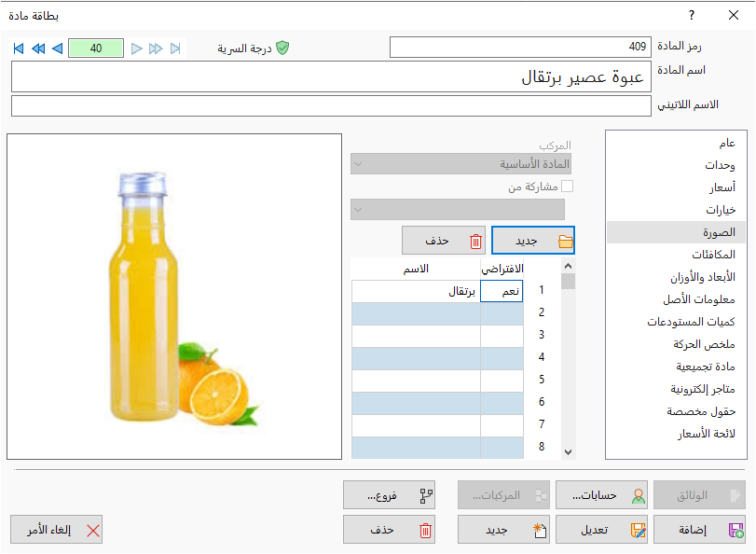This screenshot has height=554, width=756.
Task: Go to previous record arrow
Action: pyautogui.click(x=58, y=48)
